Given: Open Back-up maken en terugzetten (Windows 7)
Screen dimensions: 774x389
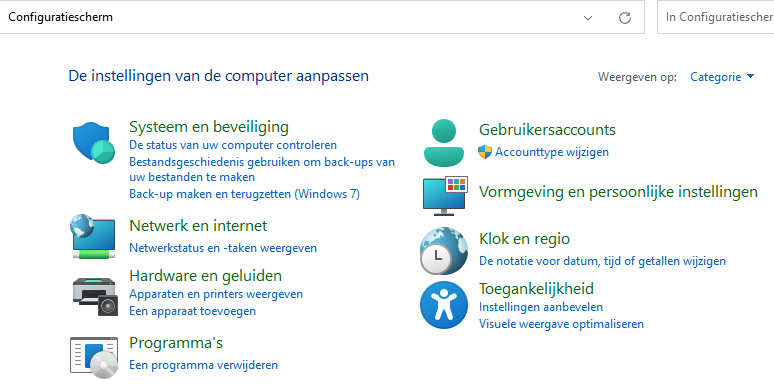Looking at the screenshot, I should click(244, 194).
